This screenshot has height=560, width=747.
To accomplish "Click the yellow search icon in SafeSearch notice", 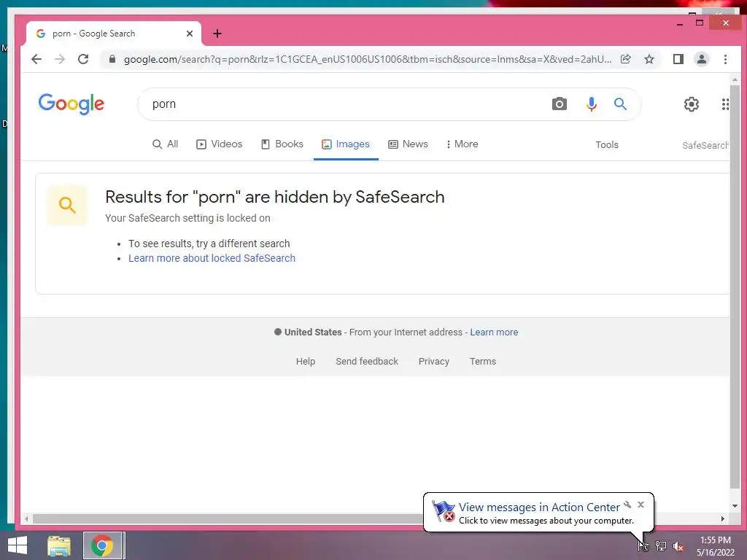I will (67, 205).
